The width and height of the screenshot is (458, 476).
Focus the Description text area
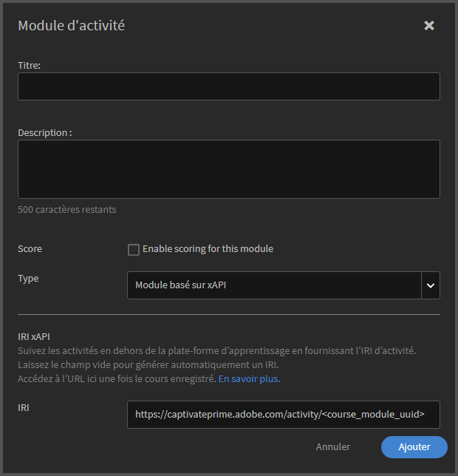coord(228,169)
